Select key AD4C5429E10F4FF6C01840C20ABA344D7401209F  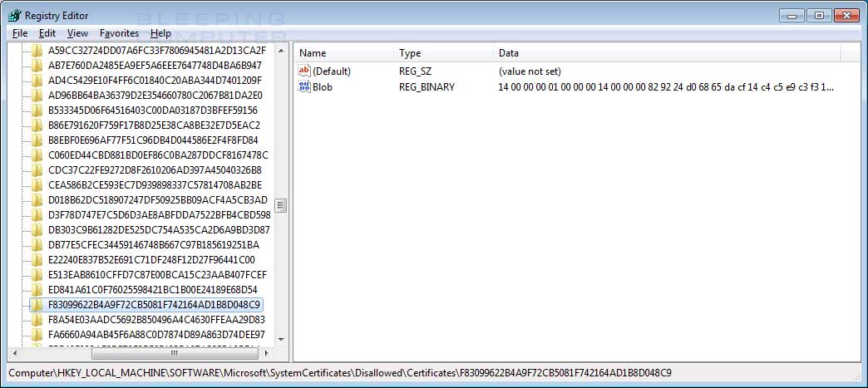click(155, 81)
